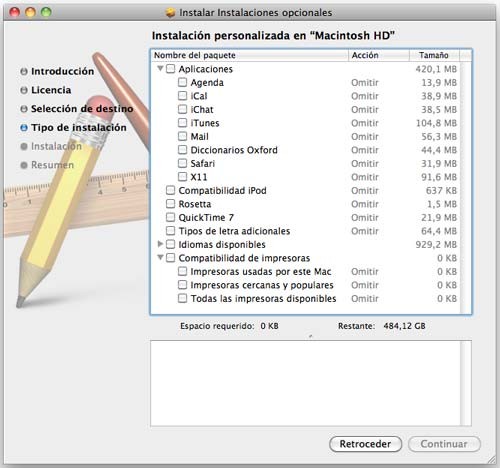Select the Introducción step label
The height and width of the screenshot is (468, 500).
coord(62,71)
